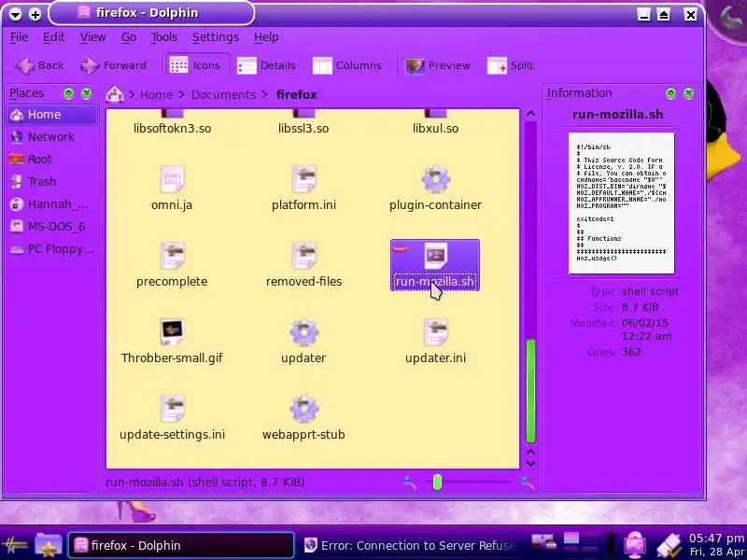Select the precomplete file icon
This screenshot has height=560, width=747.
[x=172, y=256]
